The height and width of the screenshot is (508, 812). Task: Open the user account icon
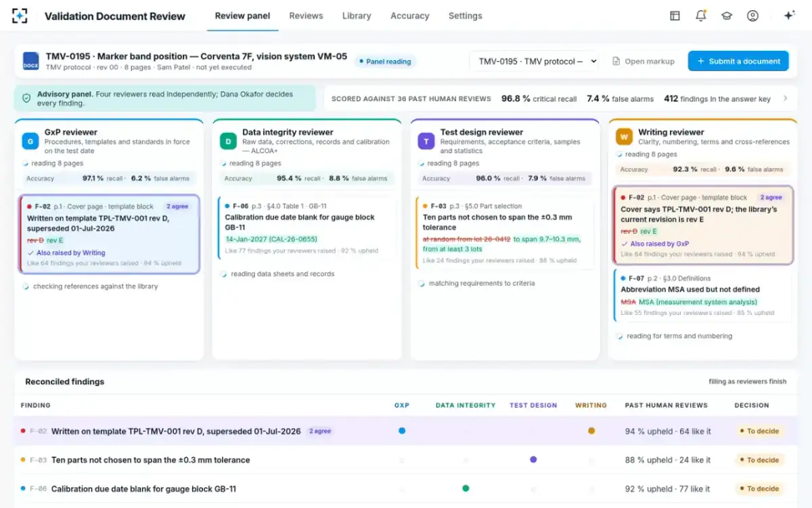tap(752, 16)
